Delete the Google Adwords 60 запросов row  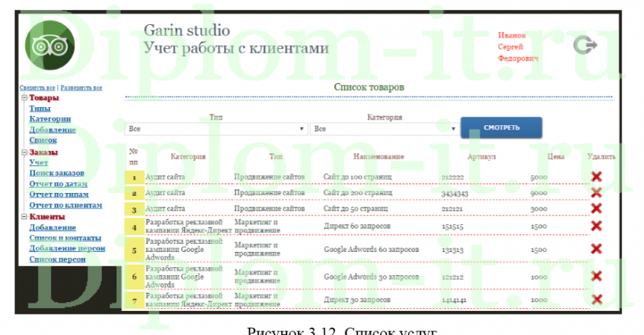[x=597, y=249]
